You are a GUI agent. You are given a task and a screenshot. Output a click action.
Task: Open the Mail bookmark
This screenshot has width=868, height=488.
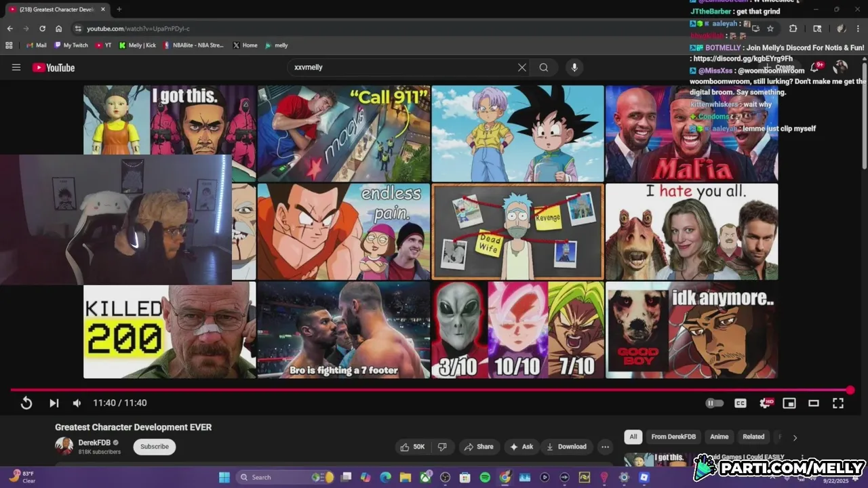click(36, 45)
